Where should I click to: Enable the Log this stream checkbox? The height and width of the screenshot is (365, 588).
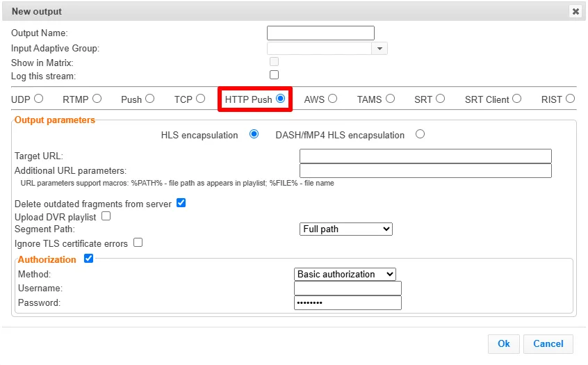274,75
